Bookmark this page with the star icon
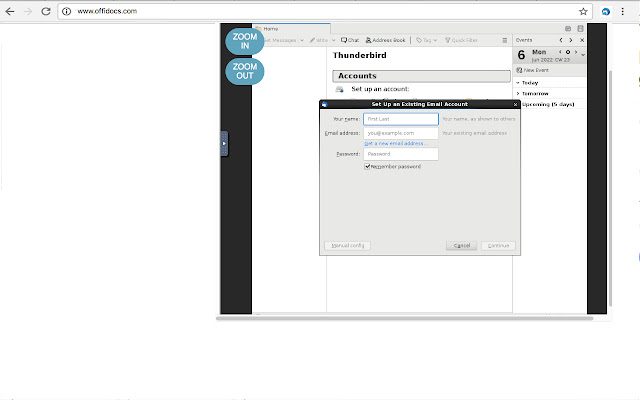 click(x=583, y=11)
